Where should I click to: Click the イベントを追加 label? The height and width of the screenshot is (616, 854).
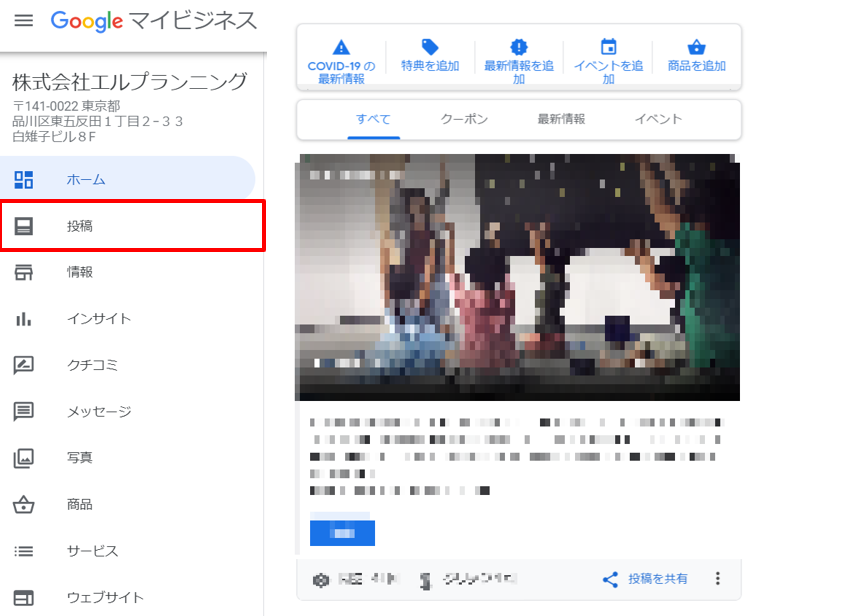(608, 72)
